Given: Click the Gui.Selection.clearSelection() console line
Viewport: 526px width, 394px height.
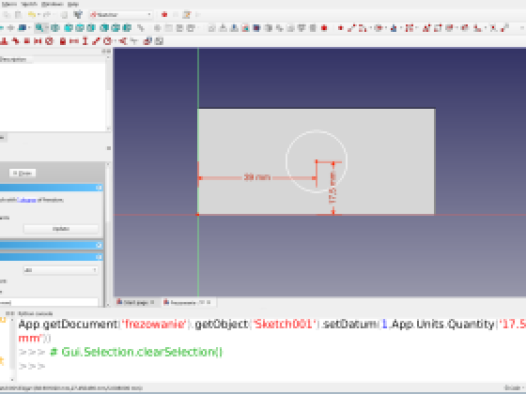Looking at the screenshot, I should (x=136, y=352).
